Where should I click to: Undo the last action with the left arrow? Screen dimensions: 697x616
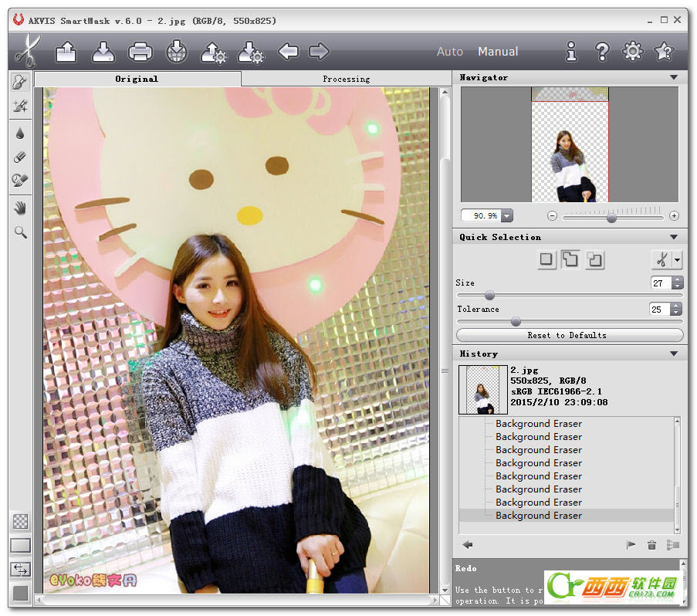click(288, 52)
